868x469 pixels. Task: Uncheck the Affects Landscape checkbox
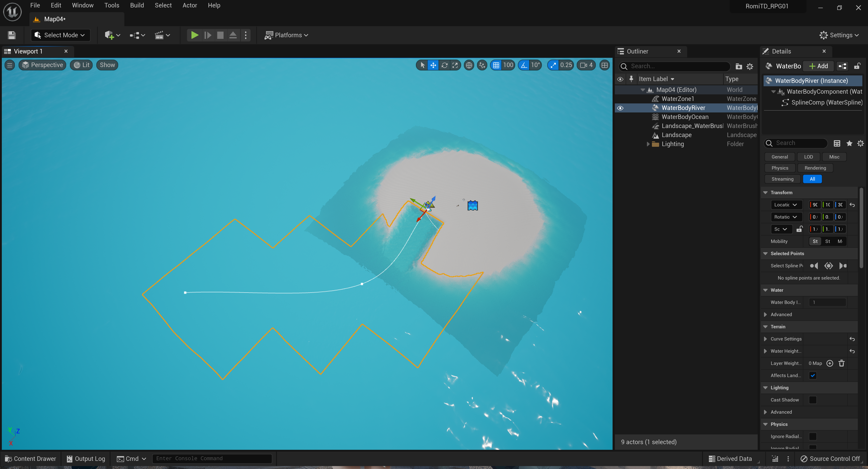point(813,375)
